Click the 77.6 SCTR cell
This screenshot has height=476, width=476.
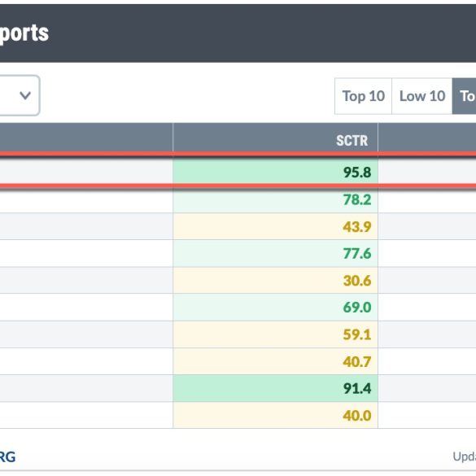(275, 254)
